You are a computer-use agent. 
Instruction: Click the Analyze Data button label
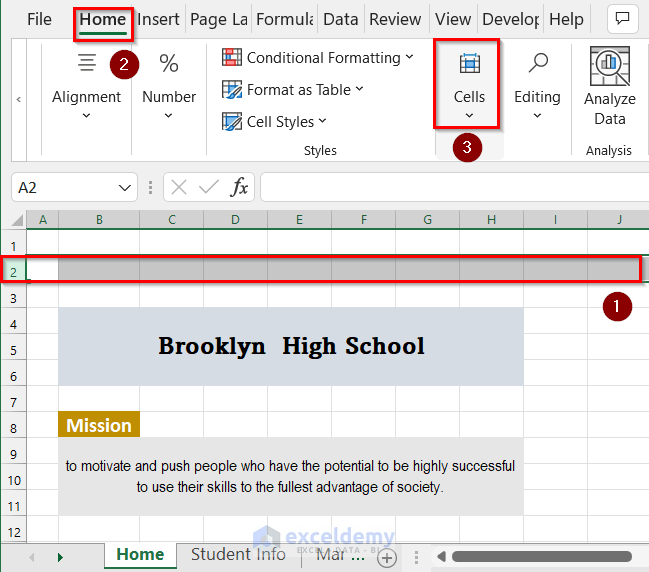pos(610,109)
